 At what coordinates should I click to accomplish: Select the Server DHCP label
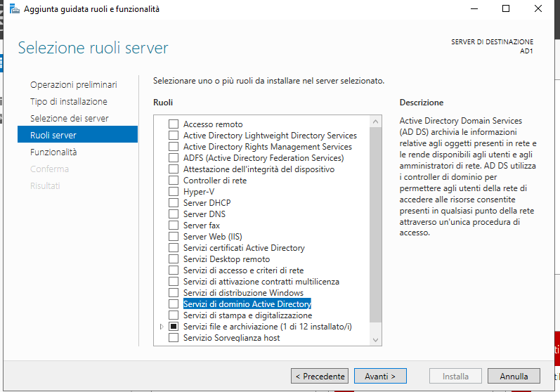[x=207, y=203]
